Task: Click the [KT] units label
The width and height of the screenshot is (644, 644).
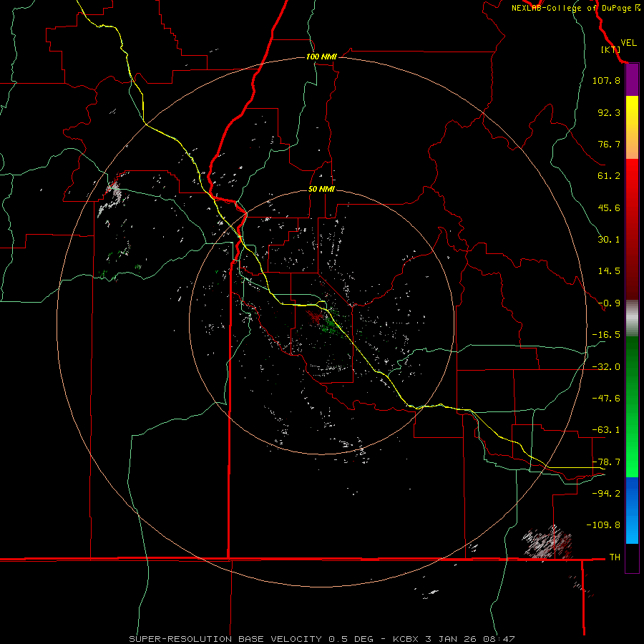Action: click(610, 49)
